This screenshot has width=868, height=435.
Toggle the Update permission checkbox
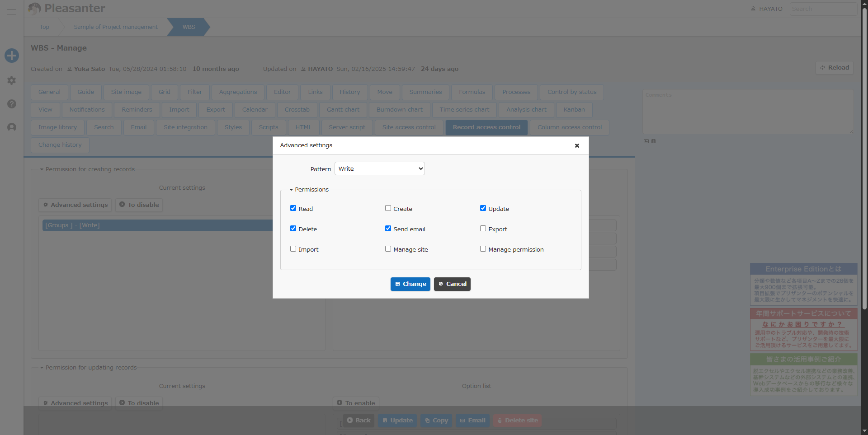click(x=483, y=208)
